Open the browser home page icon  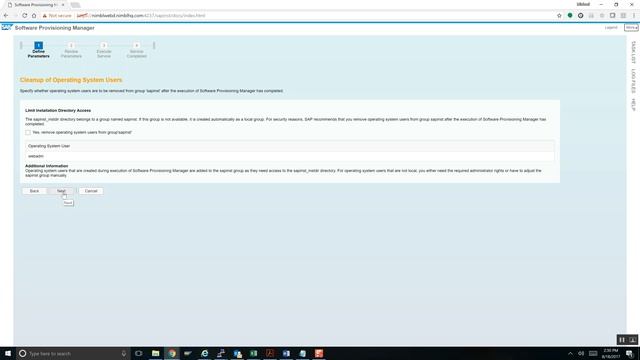pyautogui.click(x=34, y=16)
